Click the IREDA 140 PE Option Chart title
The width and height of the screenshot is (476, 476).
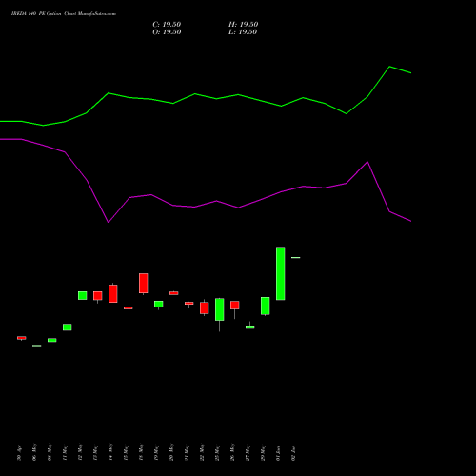[x=64, y=14]
